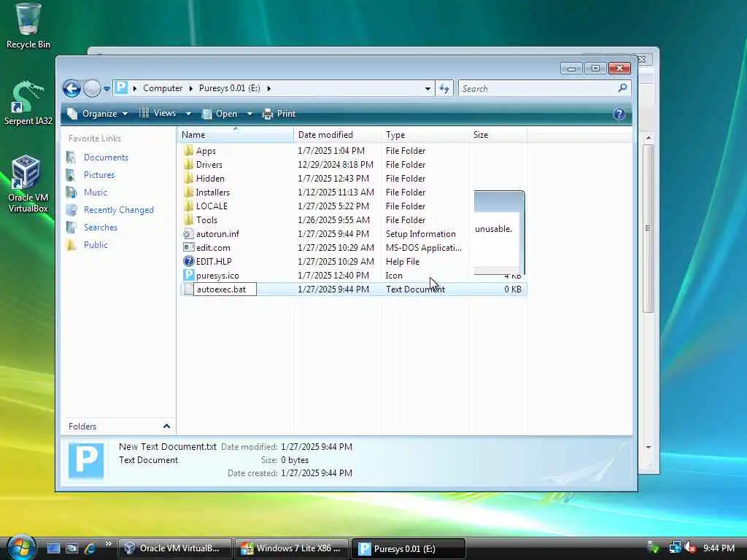Select the LOCALE folder icon
Viewport: 747px width, 560px height.
[188, 206]
